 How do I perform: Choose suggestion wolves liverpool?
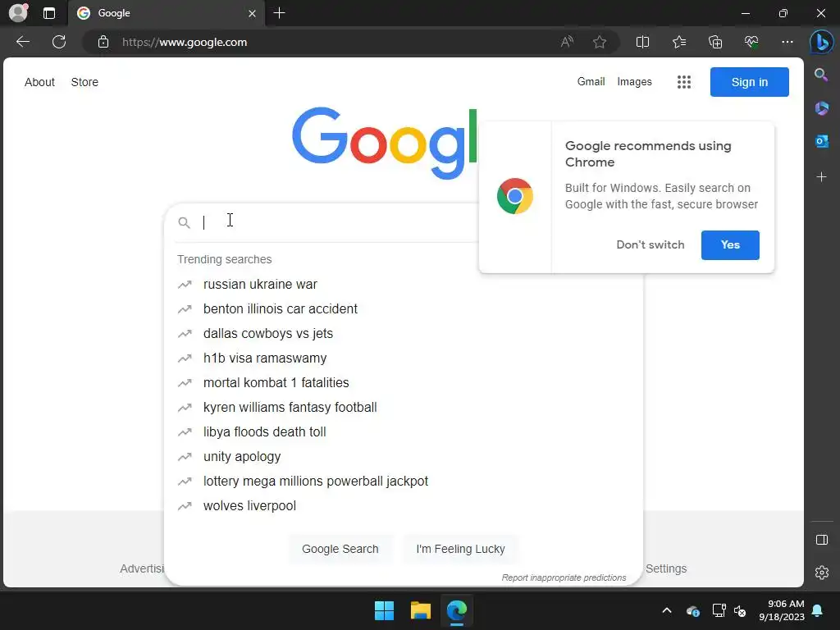tap(404, 506)
